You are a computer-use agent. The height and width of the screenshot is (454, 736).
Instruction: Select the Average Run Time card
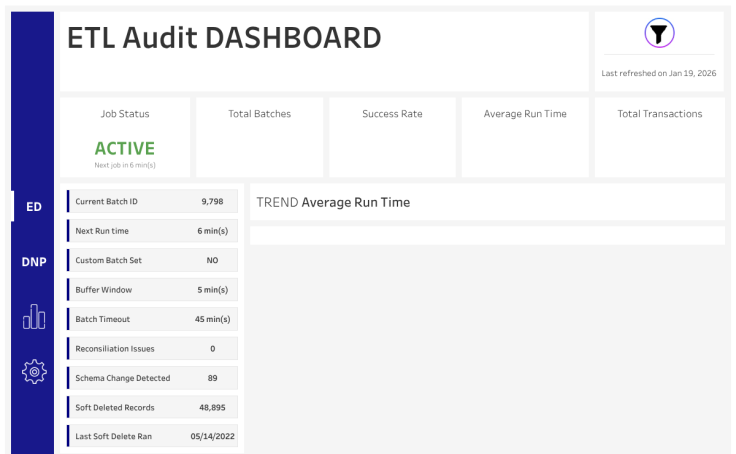pos(525,137)
